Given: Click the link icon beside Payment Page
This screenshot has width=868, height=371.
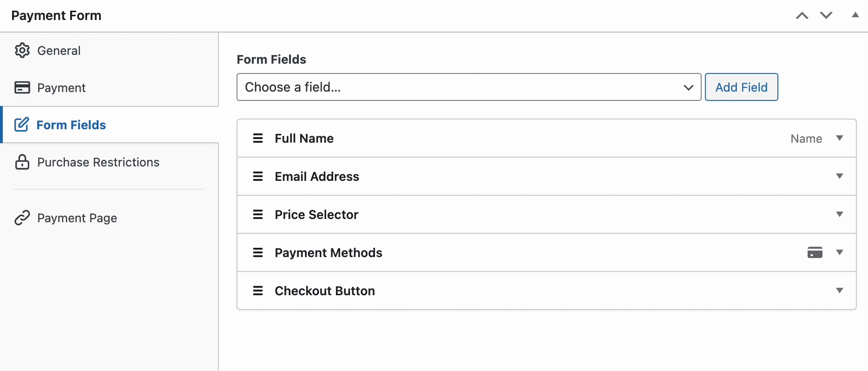Looking at the screenshot, I should coord(22,218).
